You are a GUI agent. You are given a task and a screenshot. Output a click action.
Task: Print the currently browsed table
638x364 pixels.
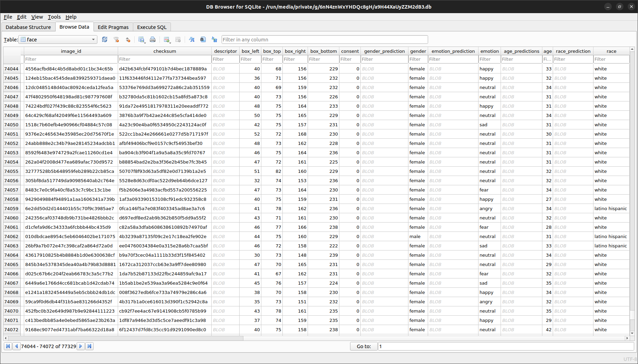153,40
